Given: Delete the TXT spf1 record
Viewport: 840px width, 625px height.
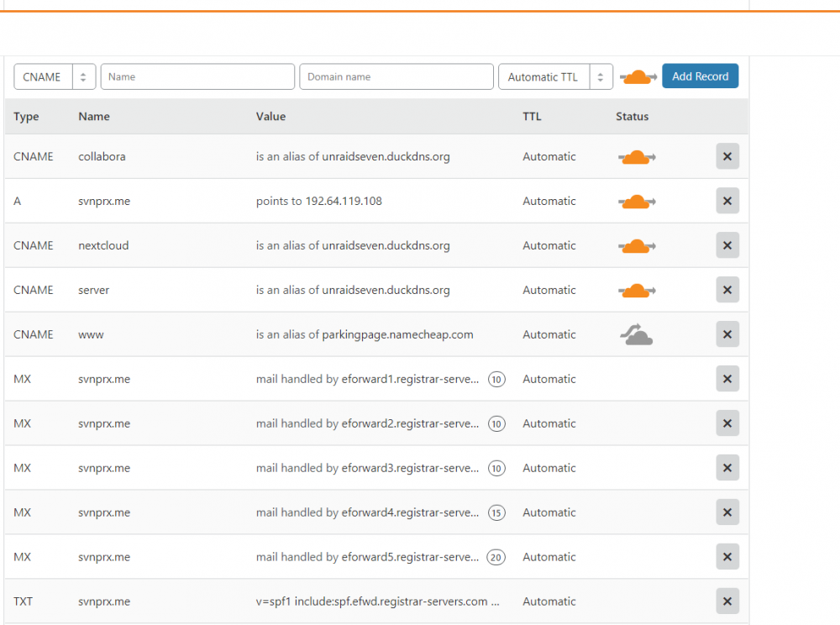Looking at the screenshot, I should [x=727, y=601].
